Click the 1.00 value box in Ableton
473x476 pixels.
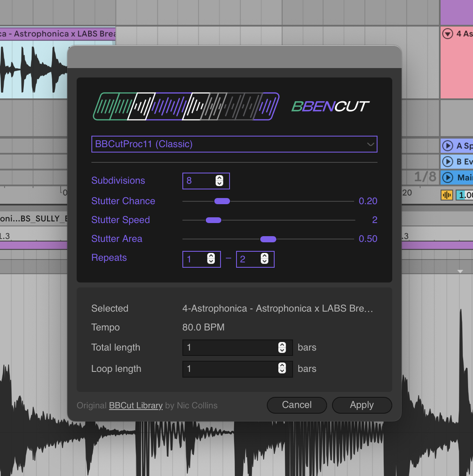[x=464, y=195]
